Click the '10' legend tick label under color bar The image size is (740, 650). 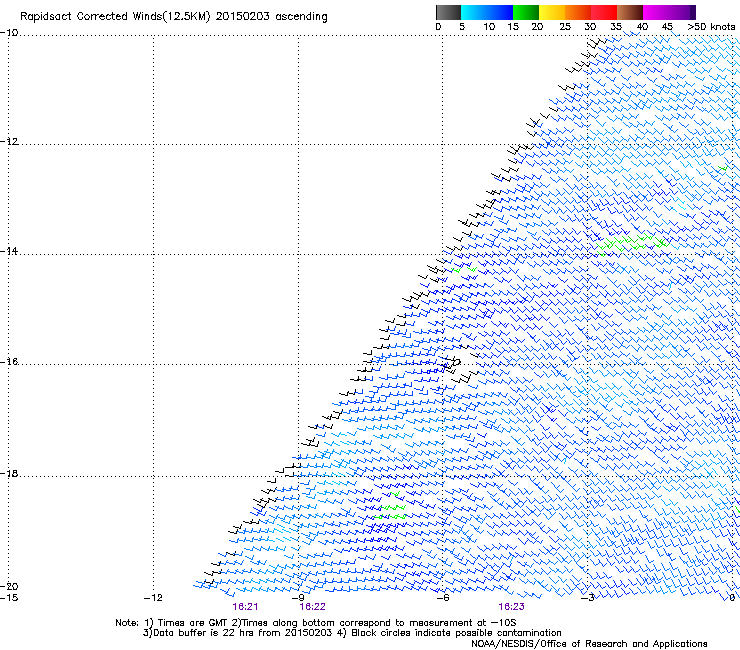pos(489,27)
